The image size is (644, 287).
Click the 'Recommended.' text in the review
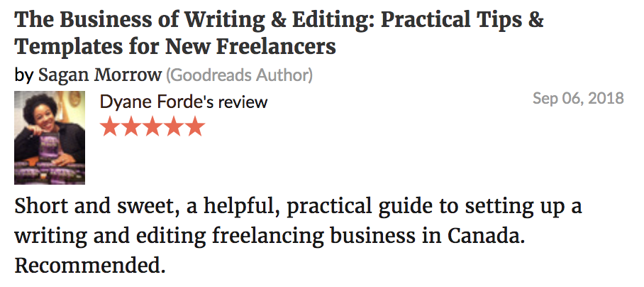(89, 266)
